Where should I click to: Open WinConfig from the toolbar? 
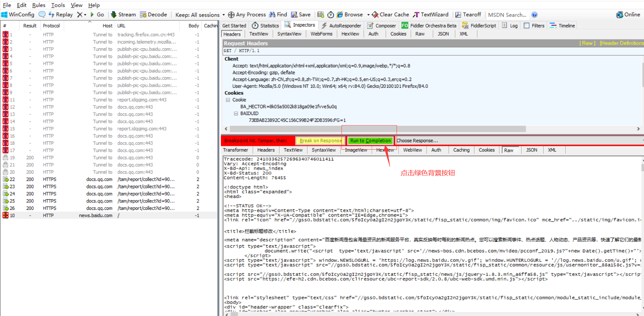tap(18, 15)
